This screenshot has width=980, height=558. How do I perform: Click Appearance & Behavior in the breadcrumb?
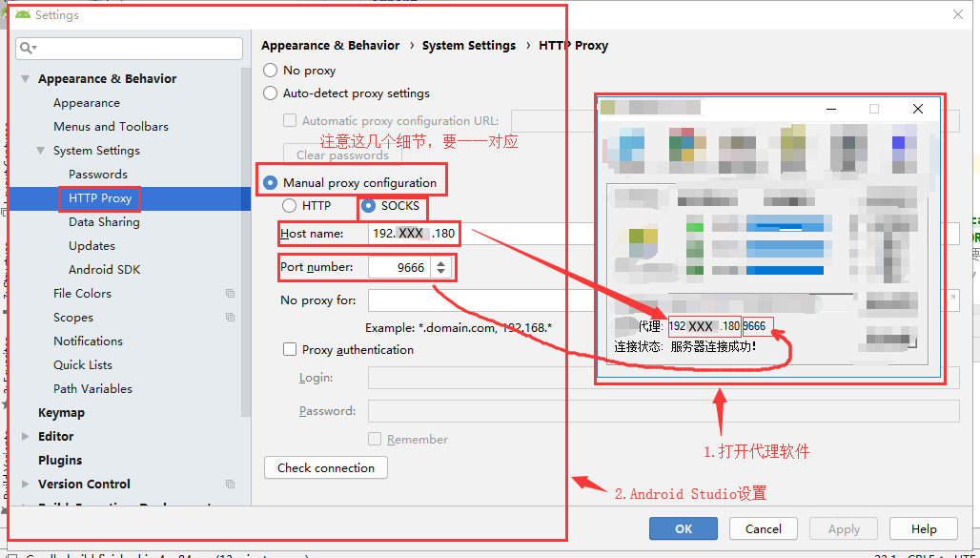tap(330, 46)
